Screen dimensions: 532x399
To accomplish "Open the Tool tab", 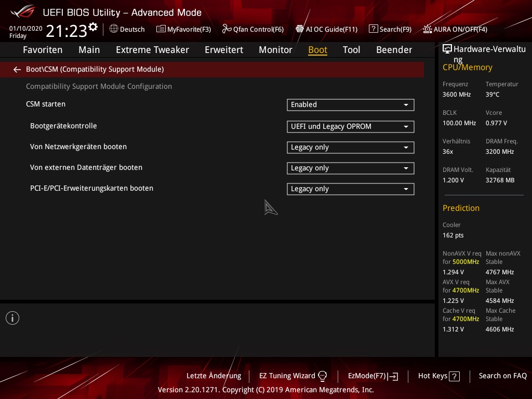I will [x=351, y=50].
